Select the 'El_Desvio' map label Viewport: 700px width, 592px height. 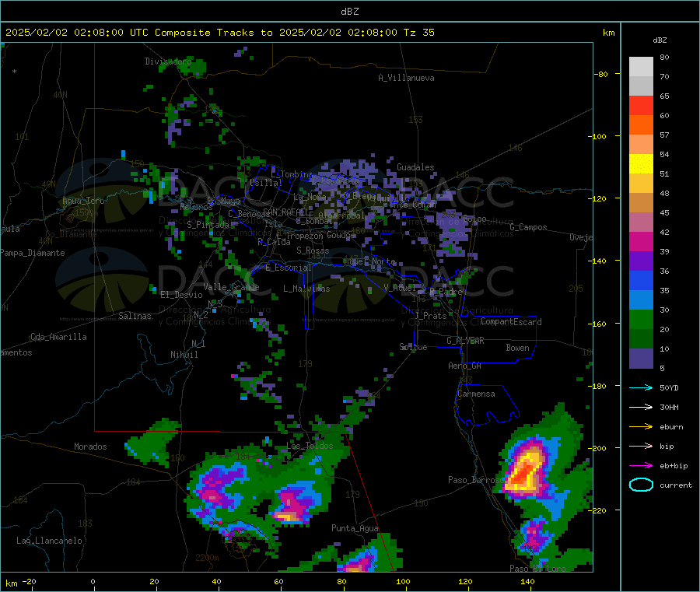182,295
